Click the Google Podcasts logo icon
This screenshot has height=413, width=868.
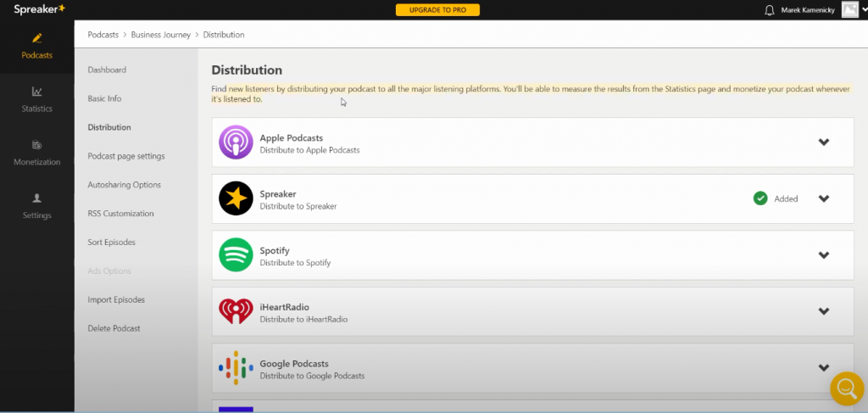point(236,367)
